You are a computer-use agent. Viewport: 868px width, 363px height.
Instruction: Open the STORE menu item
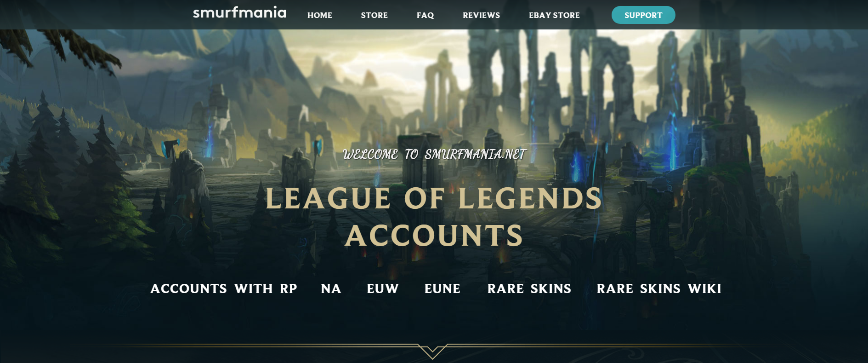click(x=374, y=15)
